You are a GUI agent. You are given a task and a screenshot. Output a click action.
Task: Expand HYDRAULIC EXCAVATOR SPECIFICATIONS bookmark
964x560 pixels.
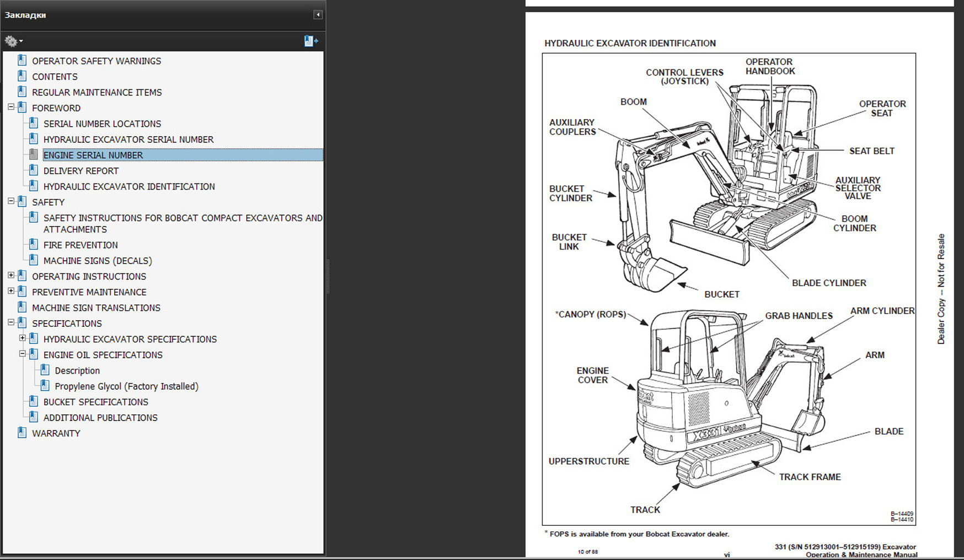pos(23,338)
